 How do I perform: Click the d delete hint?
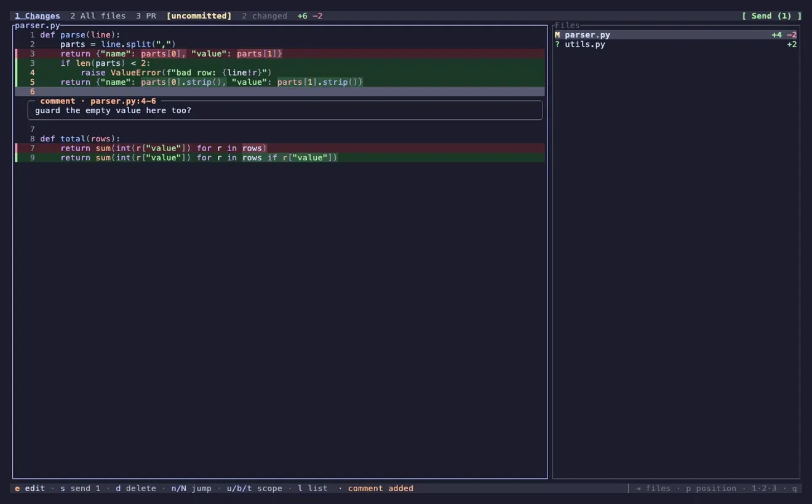tap(136, 489)
